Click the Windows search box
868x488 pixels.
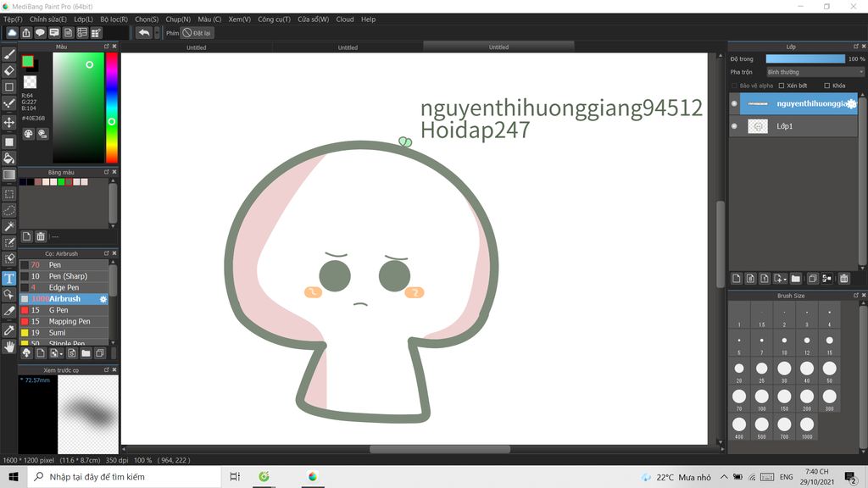coord(124,476)
